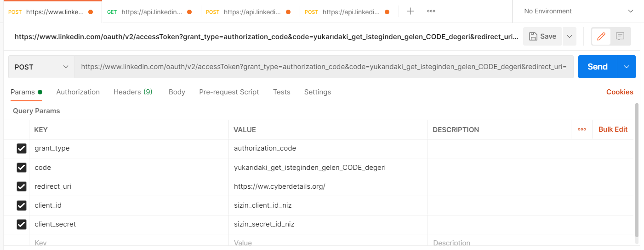Click the unsaved dot on GET tab

(189, 12)
